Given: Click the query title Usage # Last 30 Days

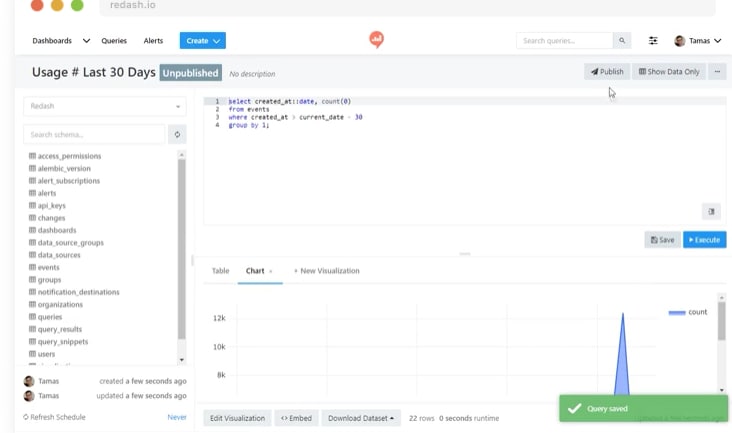Looking at the screenshot, I should pyautogui.click(x=93, y=72).
